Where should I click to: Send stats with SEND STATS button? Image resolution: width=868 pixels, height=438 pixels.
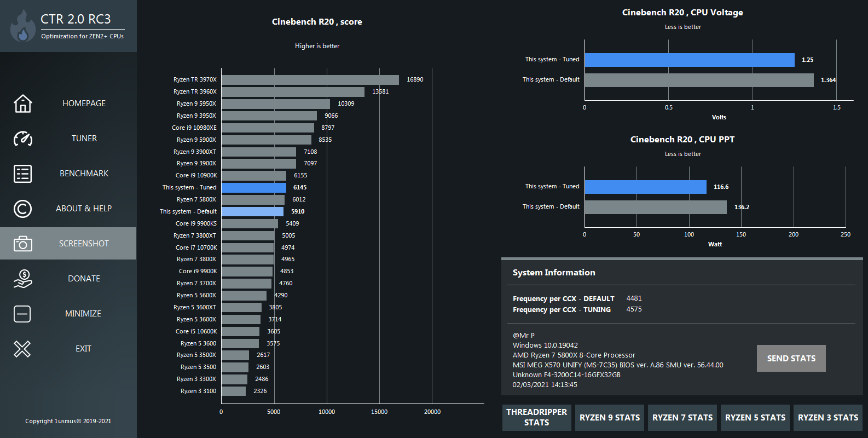[x=791, y=358]
